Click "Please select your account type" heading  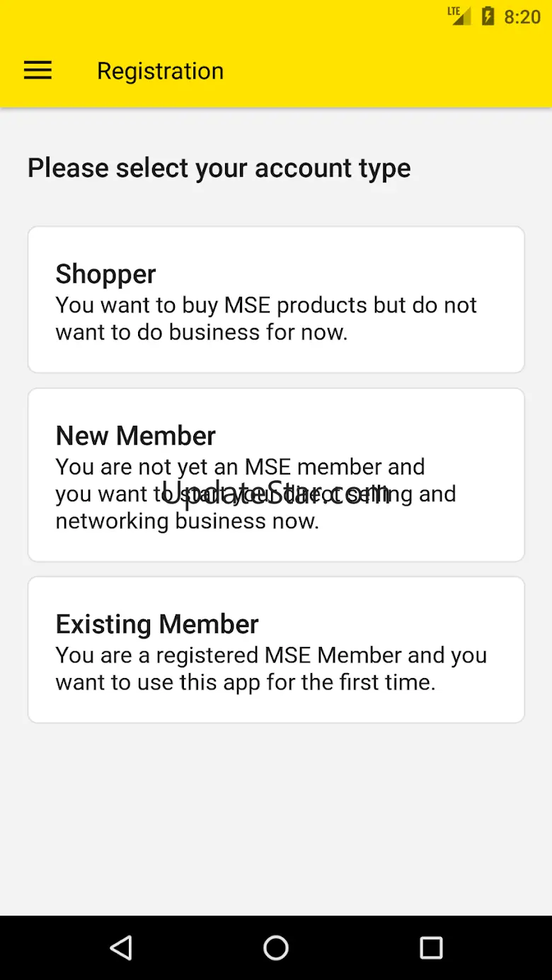pyautogui.click(x=219, y=168)
